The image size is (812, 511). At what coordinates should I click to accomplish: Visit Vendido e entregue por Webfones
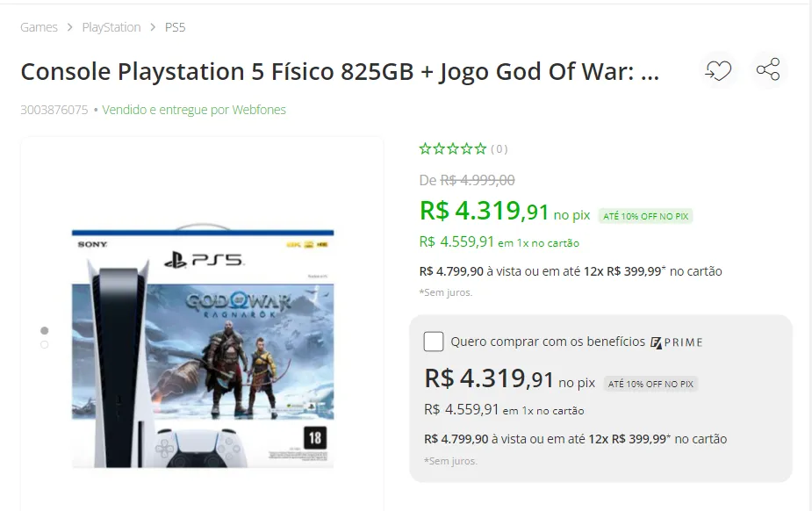192,110
